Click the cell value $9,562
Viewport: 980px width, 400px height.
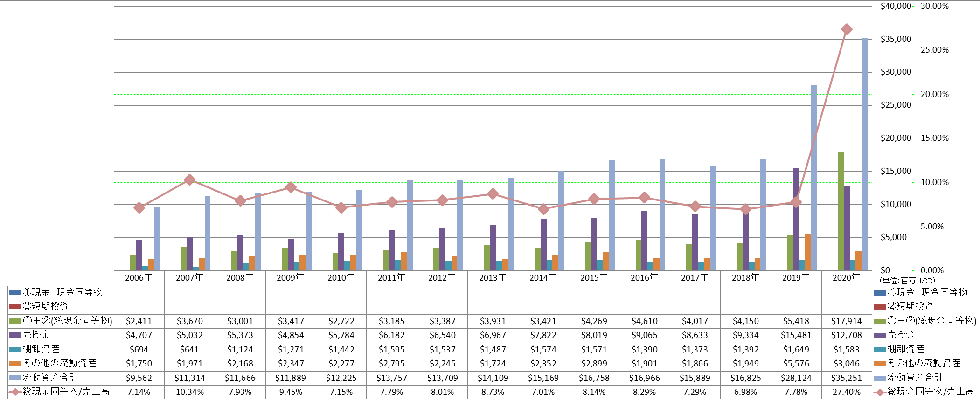pos(139,378)
